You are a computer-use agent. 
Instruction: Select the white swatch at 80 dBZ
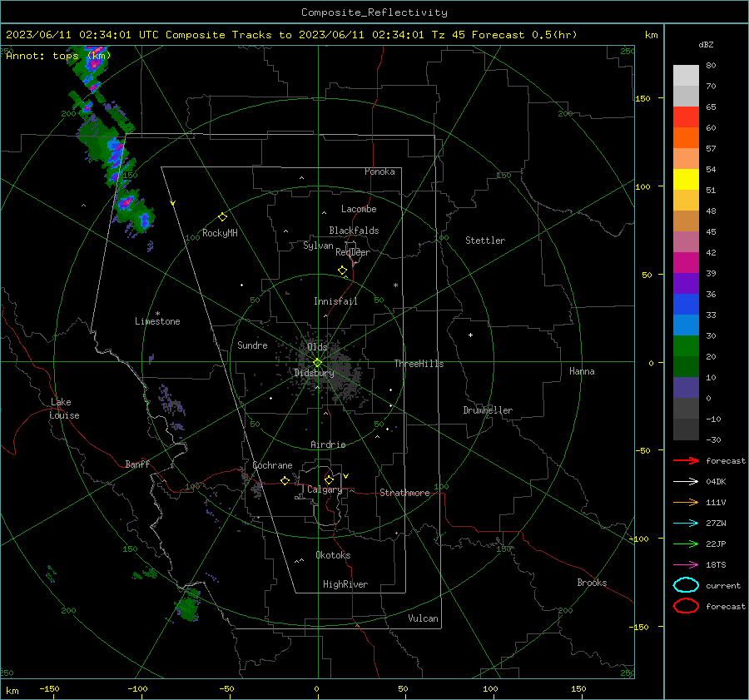tap(686, 76)
